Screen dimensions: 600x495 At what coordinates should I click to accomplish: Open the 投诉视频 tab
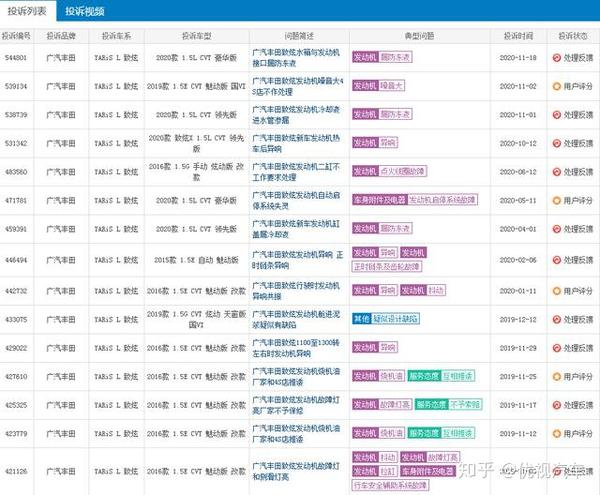pyautogui.click(x=85, y=11)
